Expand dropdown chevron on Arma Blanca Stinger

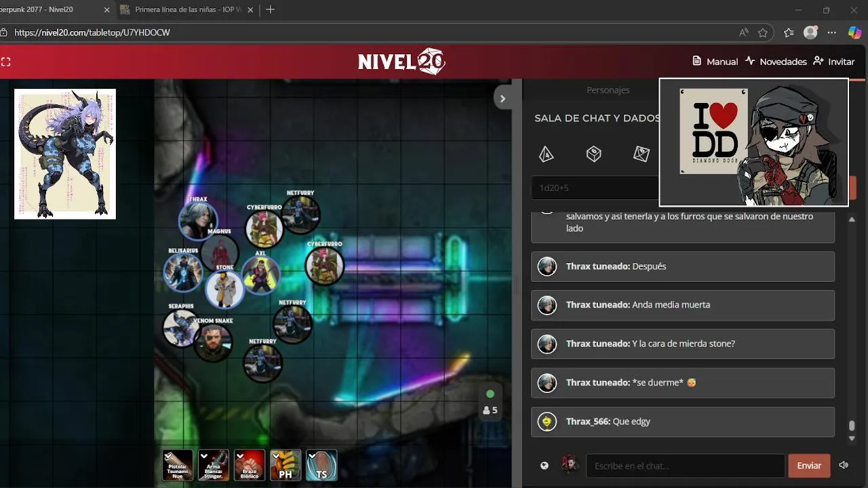click(x=204, y=456)
